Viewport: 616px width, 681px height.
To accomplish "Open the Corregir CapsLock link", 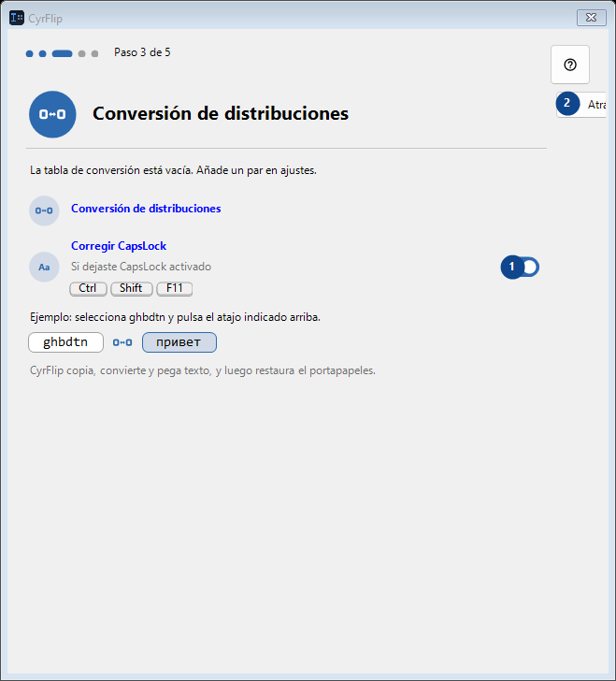I will (119, 246).
